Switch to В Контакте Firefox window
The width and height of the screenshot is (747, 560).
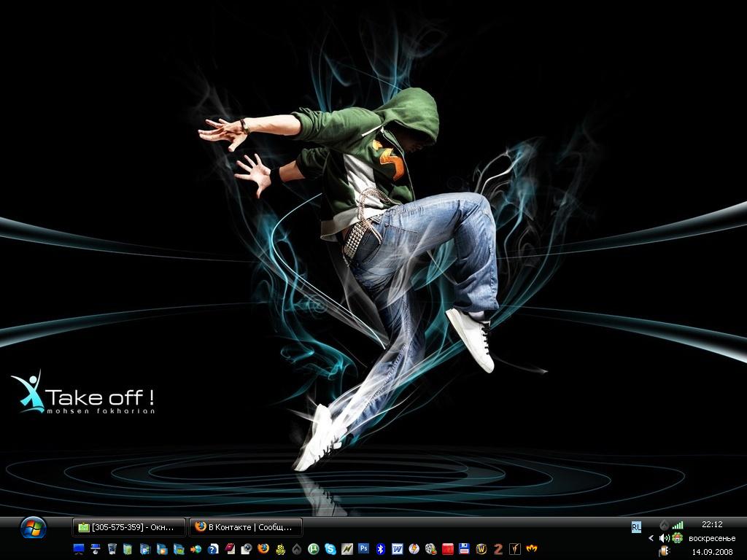245,527
